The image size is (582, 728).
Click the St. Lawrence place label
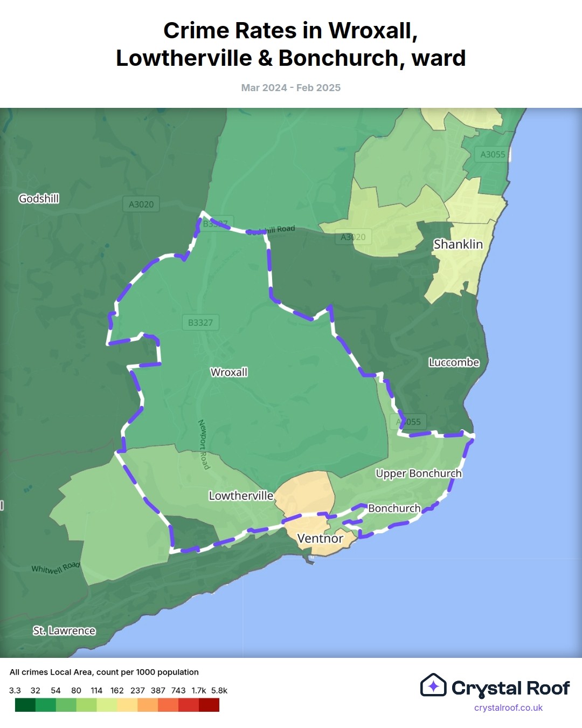click(64, 630)
